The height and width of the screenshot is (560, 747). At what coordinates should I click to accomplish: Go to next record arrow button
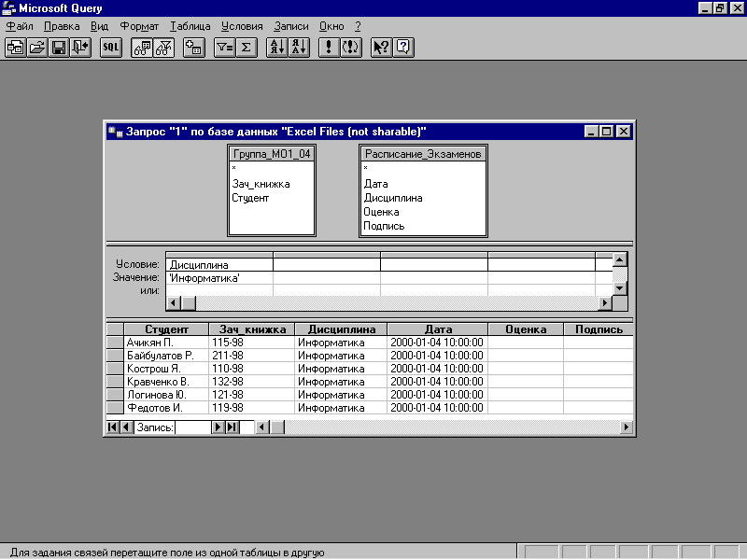click(218, 427)
